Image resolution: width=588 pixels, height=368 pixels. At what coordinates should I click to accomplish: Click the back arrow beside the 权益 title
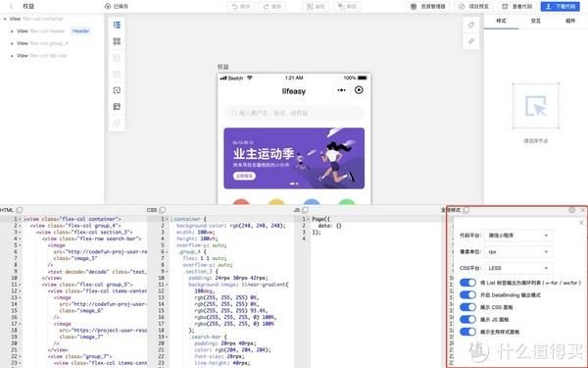coord(11,6)
